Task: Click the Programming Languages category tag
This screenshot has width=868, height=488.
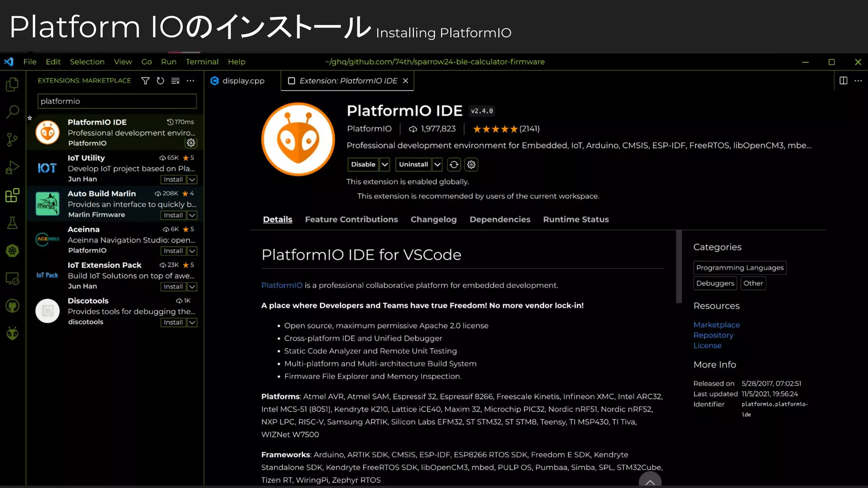Action: (x=740, y=268)
